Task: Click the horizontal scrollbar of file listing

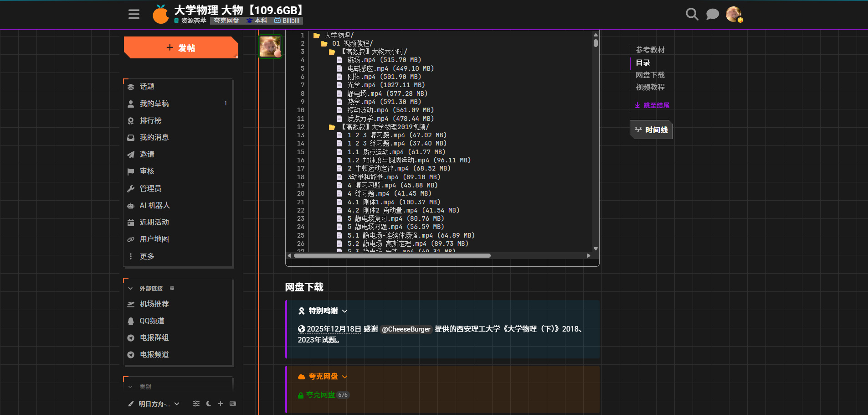Action: (x=392, y=256)
